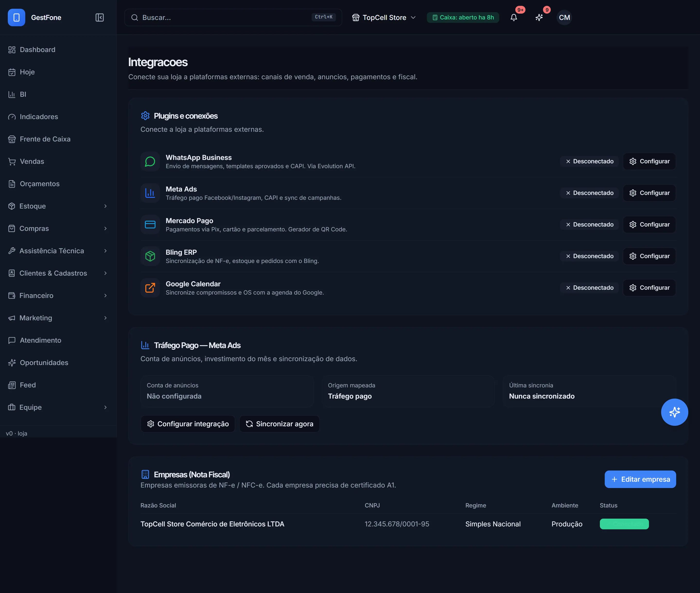Go to Oportunidades
The width and height of the screenshot is (700, 593).
click(59, 363)
